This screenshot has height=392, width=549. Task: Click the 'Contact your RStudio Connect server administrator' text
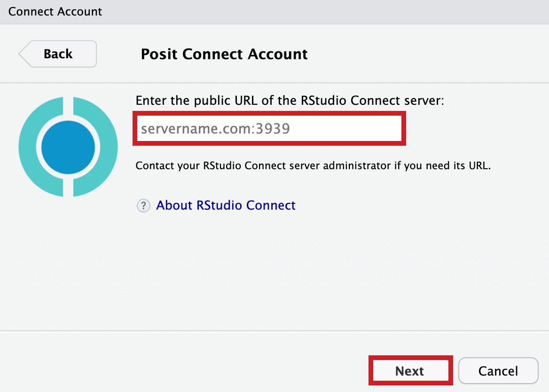click(x=313, y=165)
